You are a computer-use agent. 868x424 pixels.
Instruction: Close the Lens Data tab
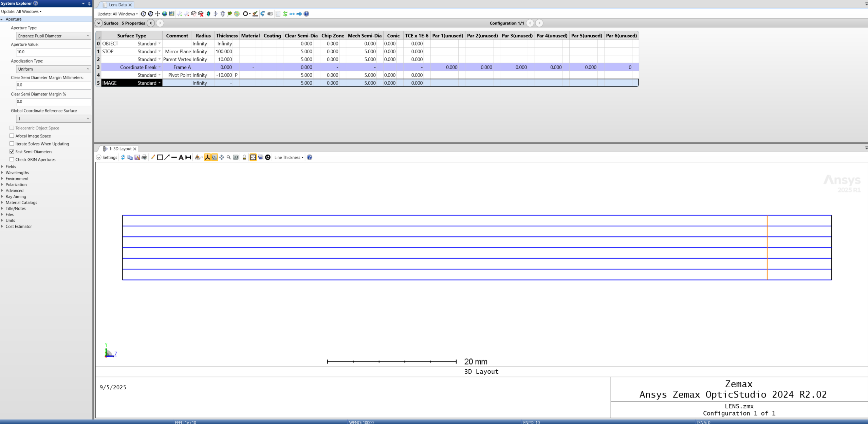130,5
